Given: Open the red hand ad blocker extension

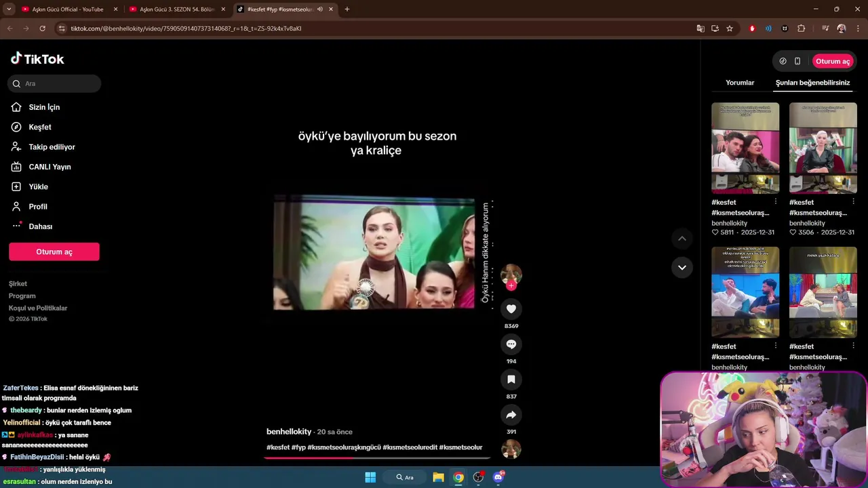Looking at the screenshot, I should 752,28.
